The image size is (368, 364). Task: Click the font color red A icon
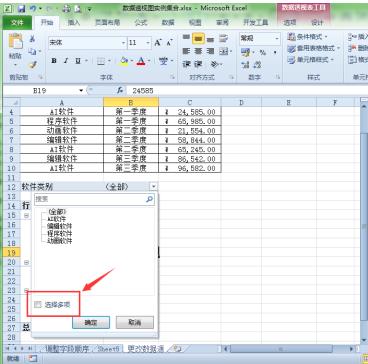(x=141, y=61)
